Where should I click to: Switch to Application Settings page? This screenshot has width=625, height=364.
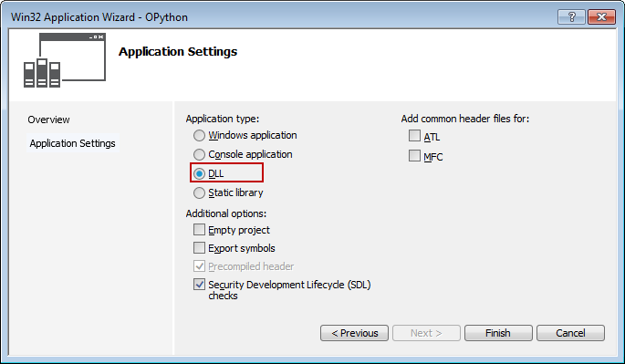[x=73, y=143]
